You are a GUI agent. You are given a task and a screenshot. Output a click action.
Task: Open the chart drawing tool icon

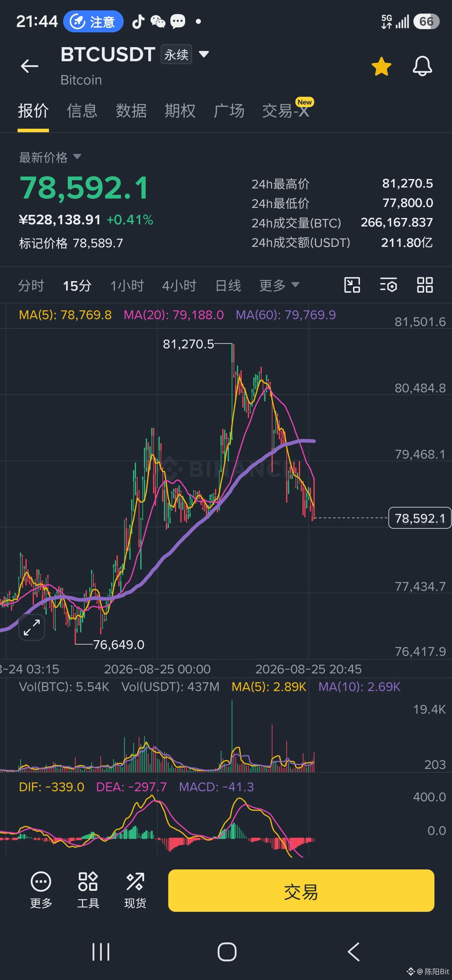[x=352, y=285]
